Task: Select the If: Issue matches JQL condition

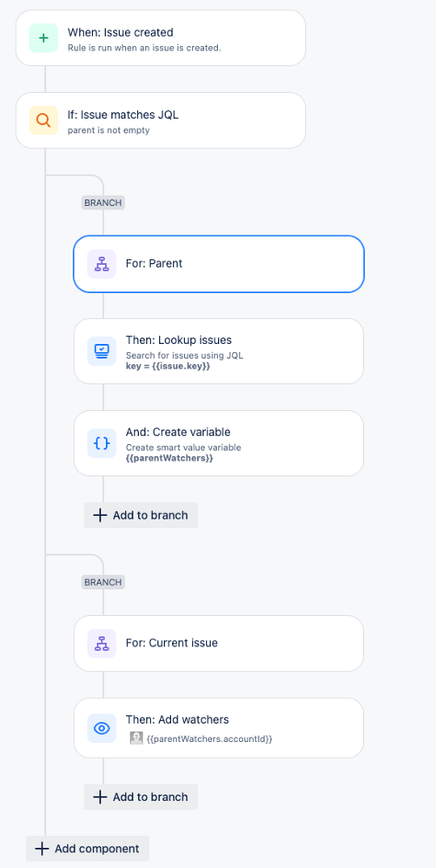Action: coord(161,120)
